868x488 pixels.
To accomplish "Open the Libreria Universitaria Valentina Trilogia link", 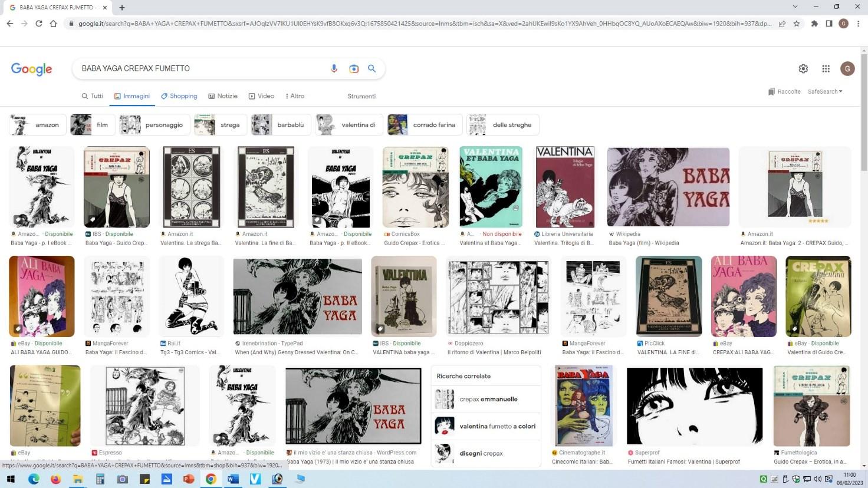I will pos(564,243).
